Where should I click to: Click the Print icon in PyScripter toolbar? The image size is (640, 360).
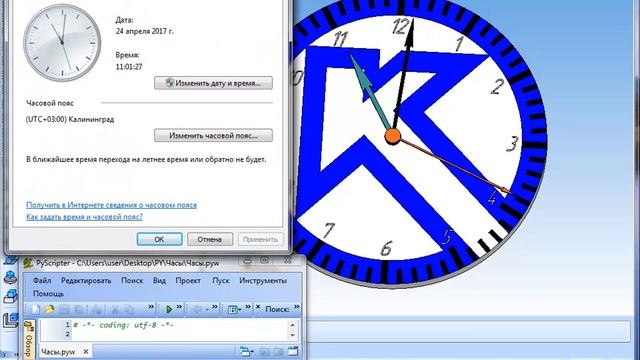click(x=97, y=309)
